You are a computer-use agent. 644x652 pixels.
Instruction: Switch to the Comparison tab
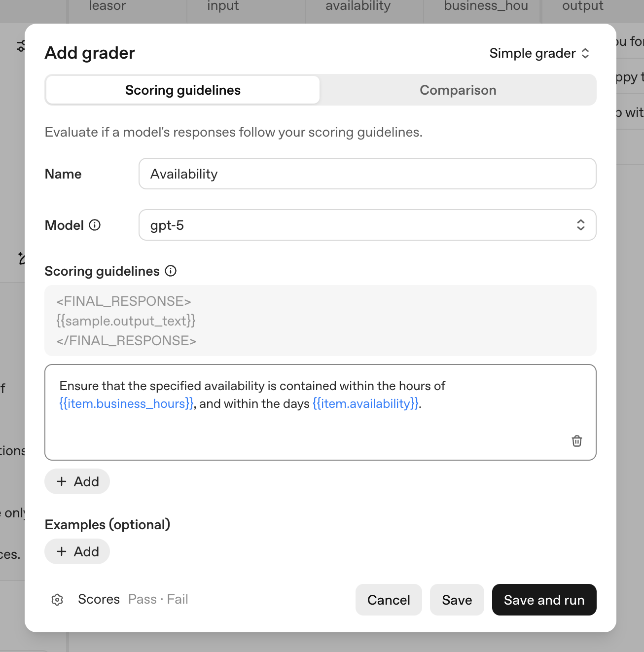coord(458,90)
